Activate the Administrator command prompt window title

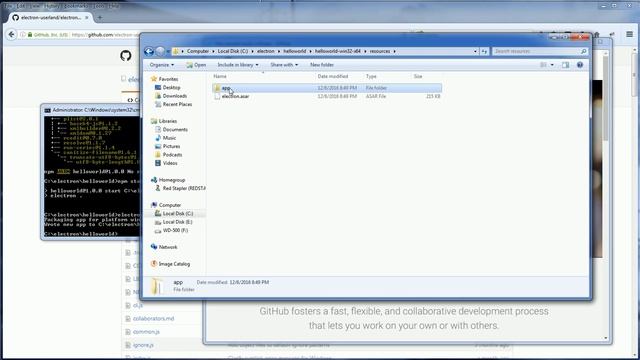pos(96,110)
